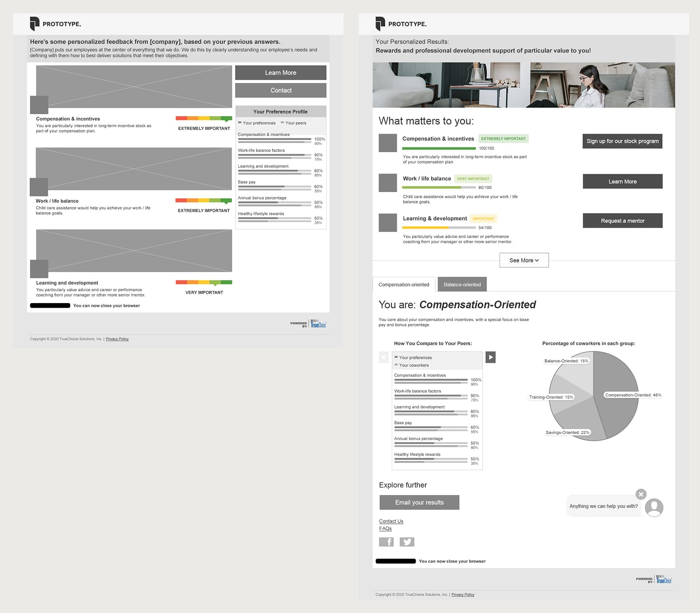Open the Facebook share icon
Image resolution: width=700 pixels, height=613 pixels.
tap(386, 542)
